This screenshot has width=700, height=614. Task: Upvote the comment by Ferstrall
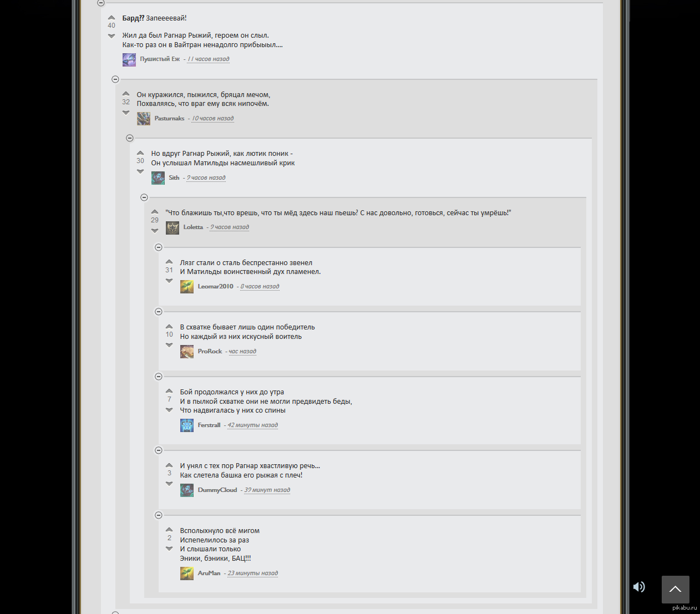(169, 391)
